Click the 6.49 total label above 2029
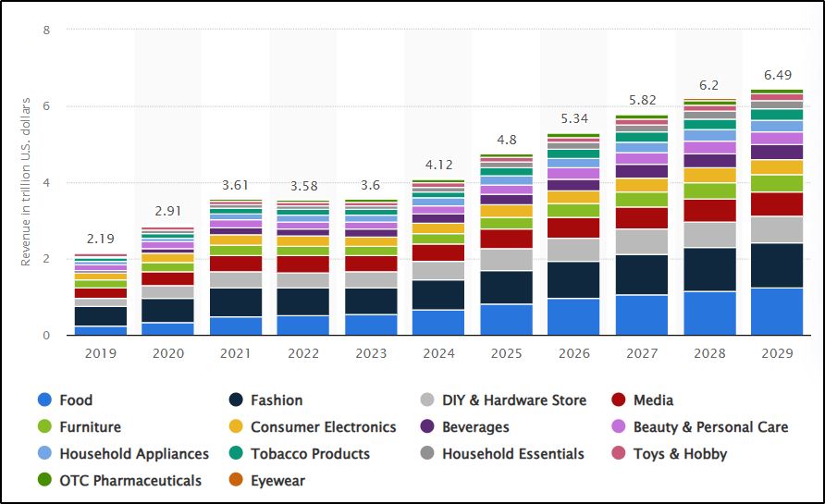The image size is (825, 504). coord(777,74)
